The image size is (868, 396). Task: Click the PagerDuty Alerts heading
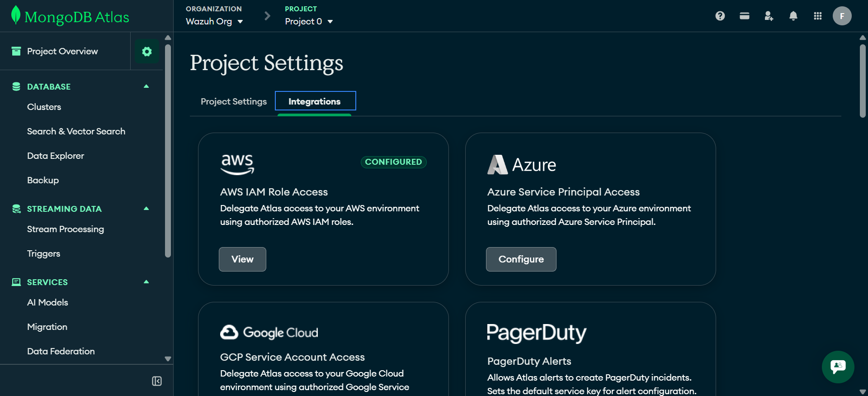tap(529, 361)
